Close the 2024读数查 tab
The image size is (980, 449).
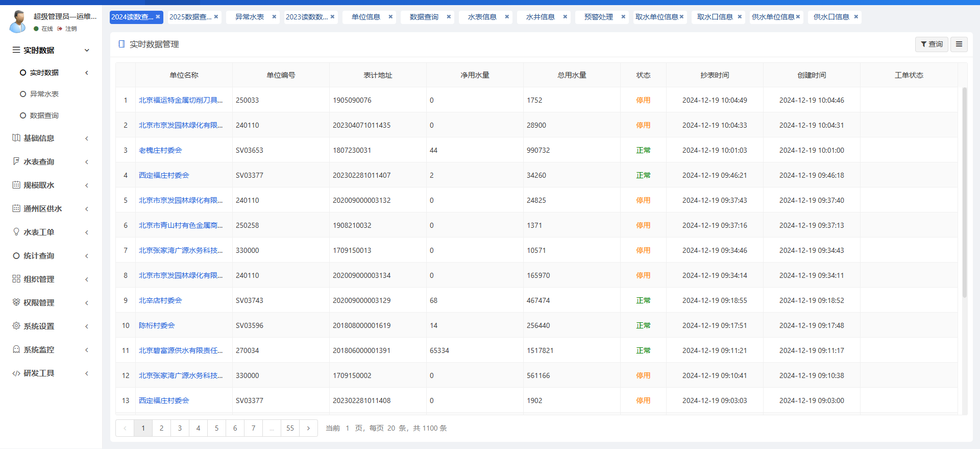pos(158,17)
